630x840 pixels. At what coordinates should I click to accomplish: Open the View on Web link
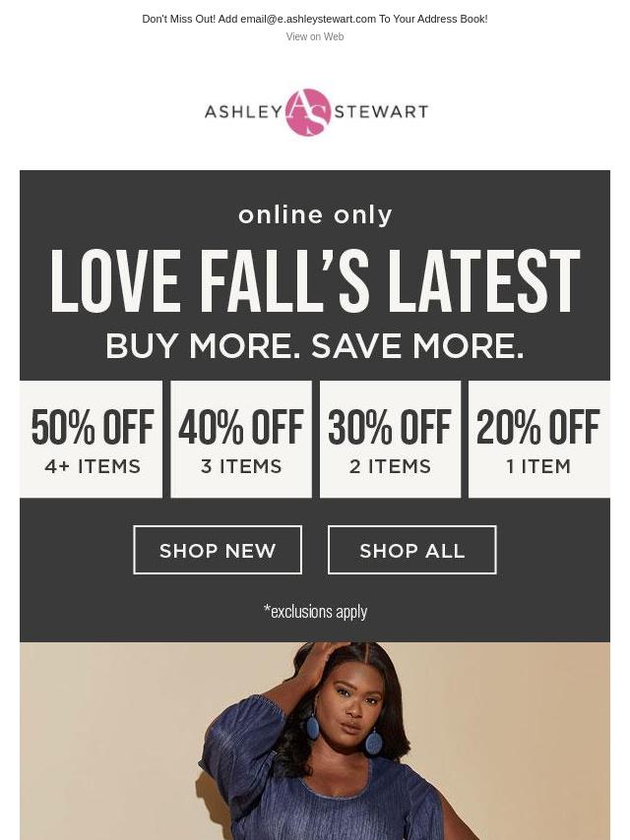[x=315, y=36]
